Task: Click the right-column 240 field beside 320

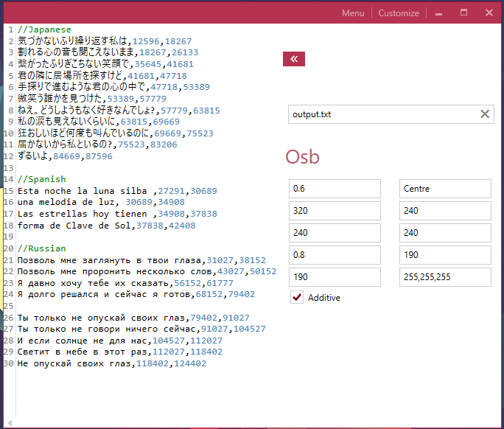Action: click(x=445, y=211)
